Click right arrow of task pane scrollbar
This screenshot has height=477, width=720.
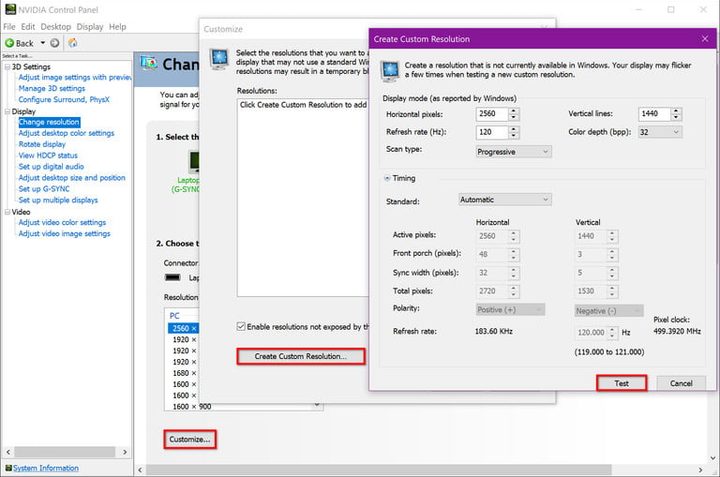click(x=125, y=452)
